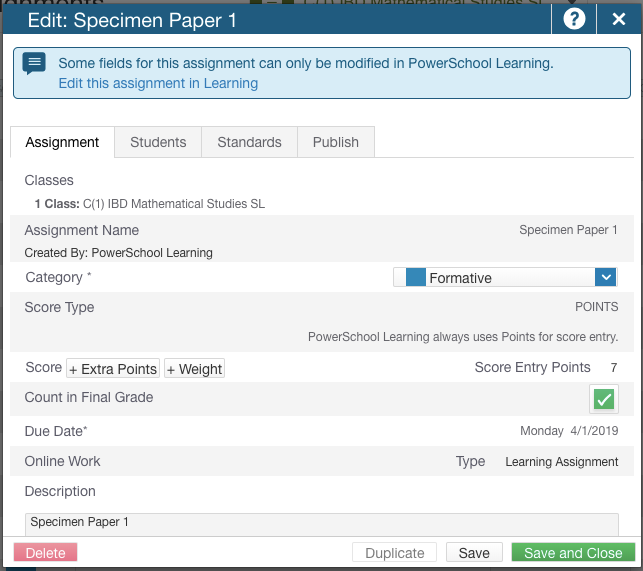Open the Category combo box showing Formative
The height and width of the screenshot is (571, 643).
(505, 278)
